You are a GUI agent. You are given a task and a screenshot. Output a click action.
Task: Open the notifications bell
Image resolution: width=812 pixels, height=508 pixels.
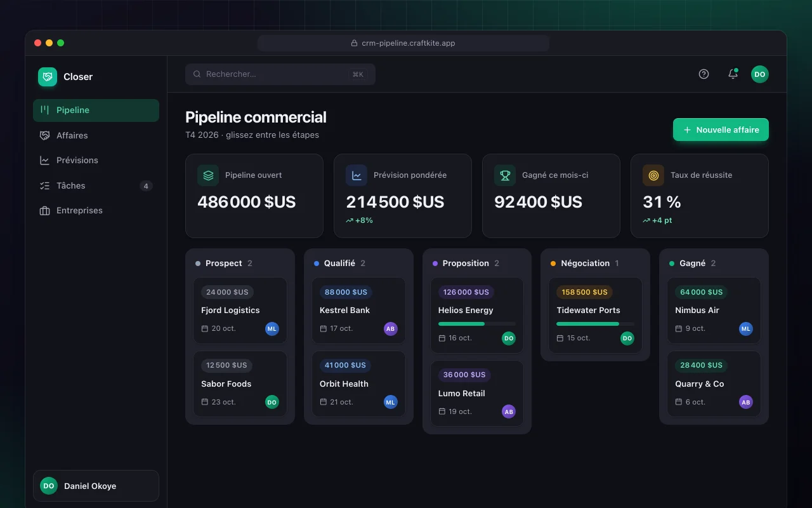[x=733, y=74]
